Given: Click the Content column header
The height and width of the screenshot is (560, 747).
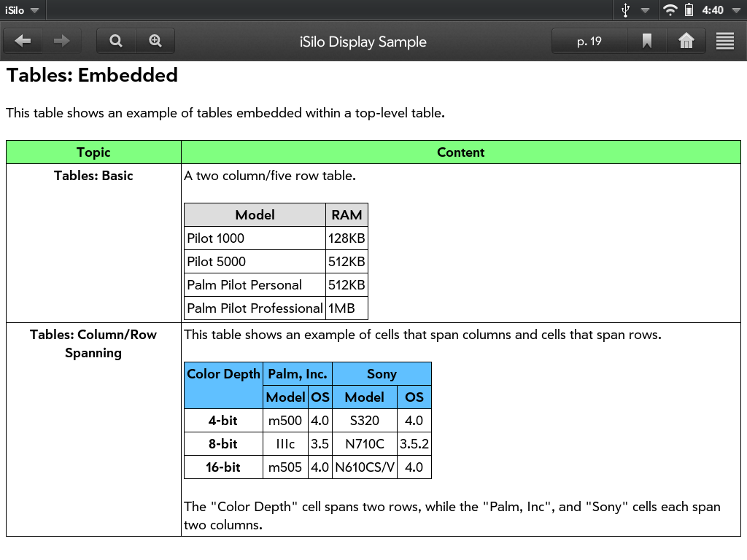Looking at the screenshot, I should click(460, 152).
